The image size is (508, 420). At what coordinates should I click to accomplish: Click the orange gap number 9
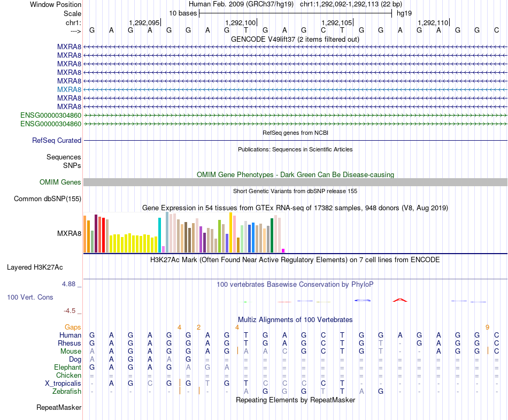pos(487,327)
